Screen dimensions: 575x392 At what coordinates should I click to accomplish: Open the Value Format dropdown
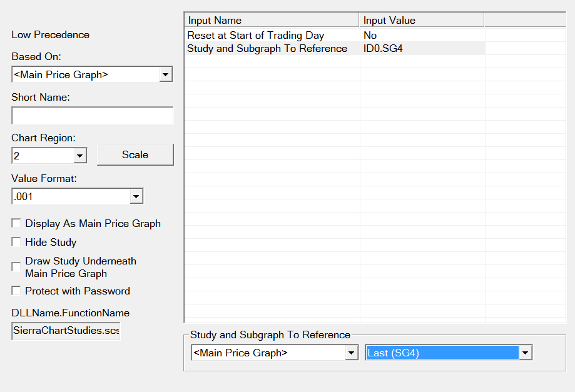point(136,197)
